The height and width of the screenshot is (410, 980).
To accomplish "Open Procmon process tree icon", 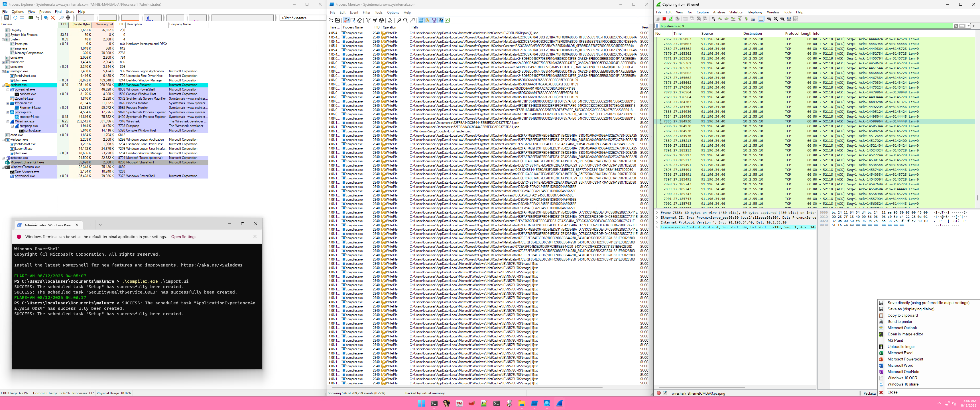I will (x=390, y=20).
